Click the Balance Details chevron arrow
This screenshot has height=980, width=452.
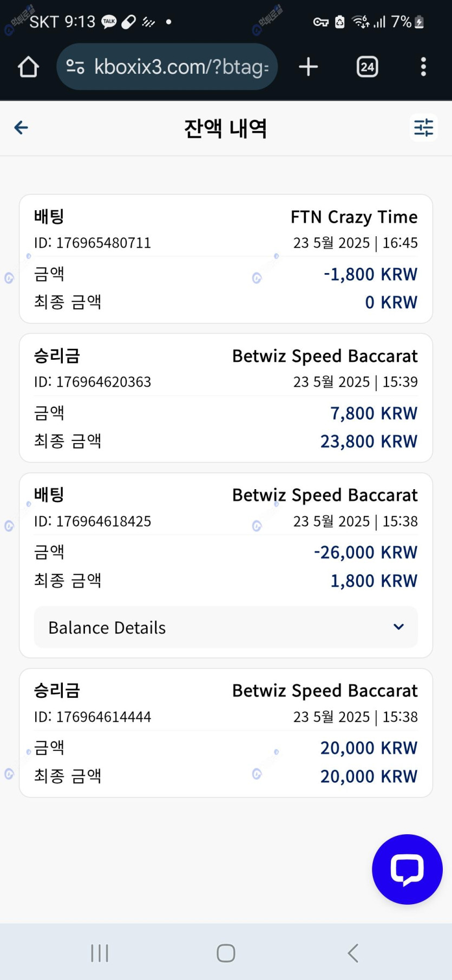(x=398, y=627)
